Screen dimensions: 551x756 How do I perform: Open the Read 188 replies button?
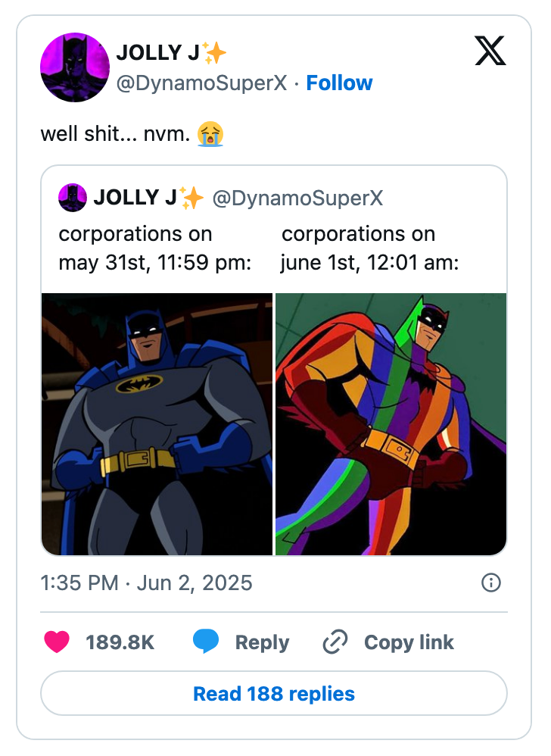275,693
